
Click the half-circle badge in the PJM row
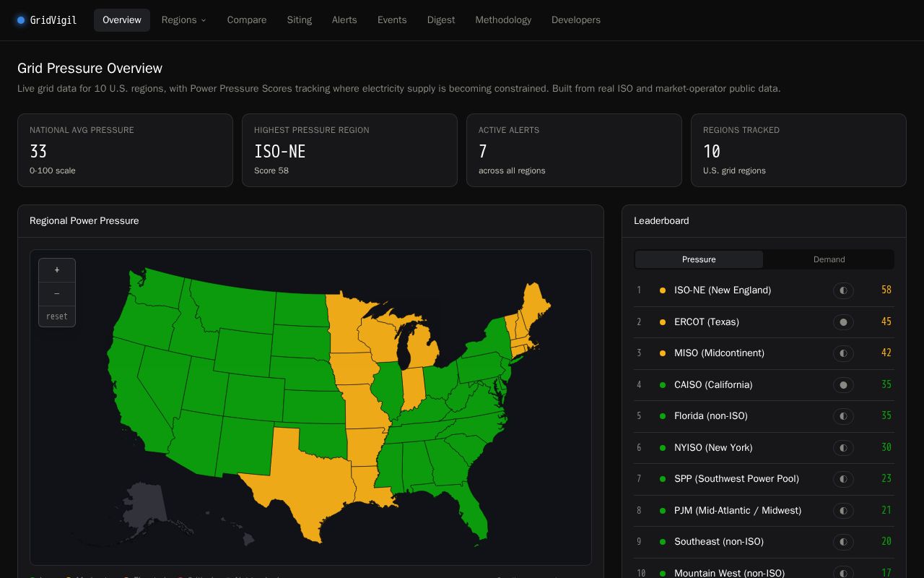(x=843, y=511)
